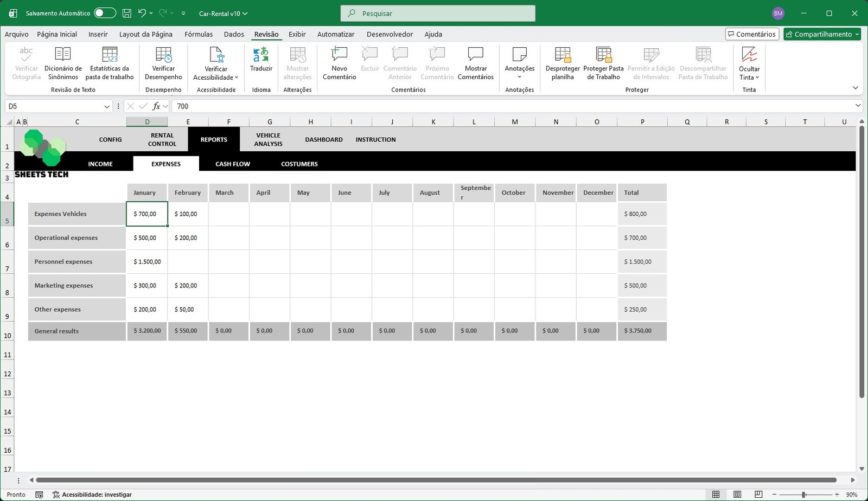Image resolution: width=868 pixels, height=501 pixels.
Task: Switch to the Fórmulas ribbon tab
Action: (199, 34)
